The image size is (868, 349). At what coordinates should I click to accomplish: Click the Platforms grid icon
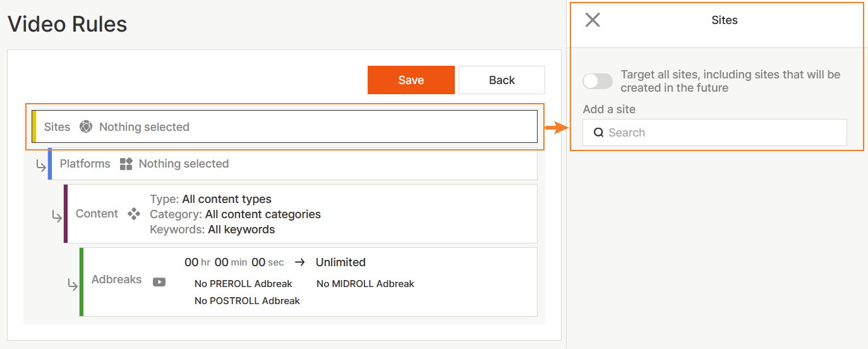pyautogui.click(x=126, y=164)
